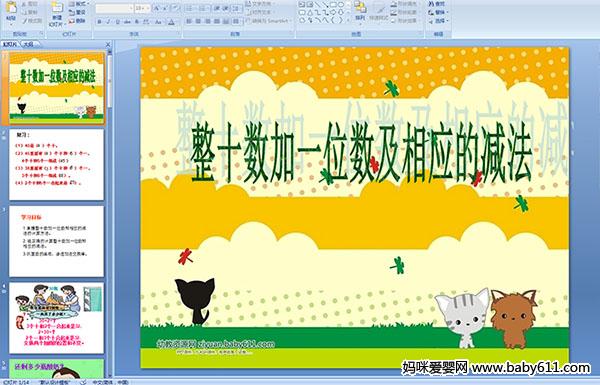Close the slide thumbnail pane
This screenshot has width=600, height=385.
(x=108, y=44)
